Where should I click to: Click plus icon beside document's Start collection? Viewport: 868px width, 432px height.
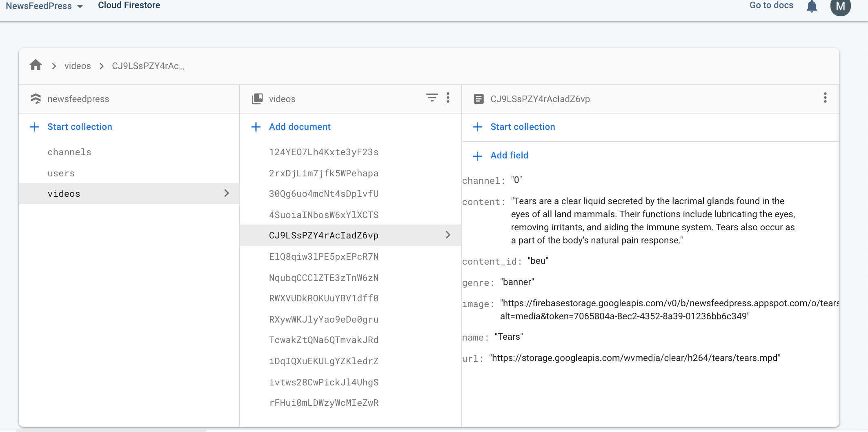pos(477,127)
